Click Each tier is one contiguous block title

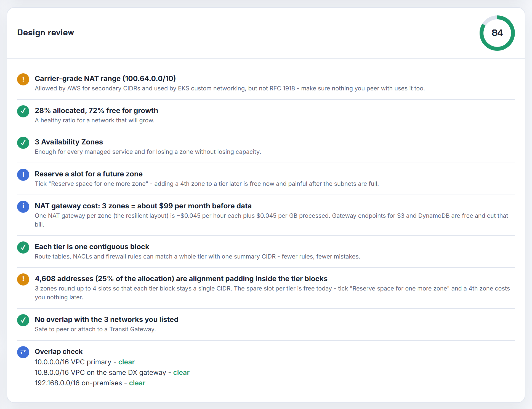pos(92,247)
